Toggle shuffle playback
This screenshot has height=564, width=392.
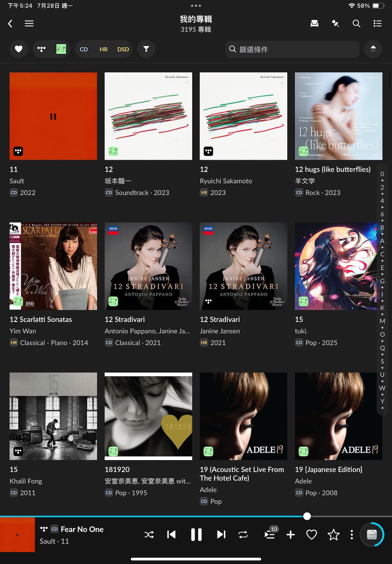[x=149, y=535]
